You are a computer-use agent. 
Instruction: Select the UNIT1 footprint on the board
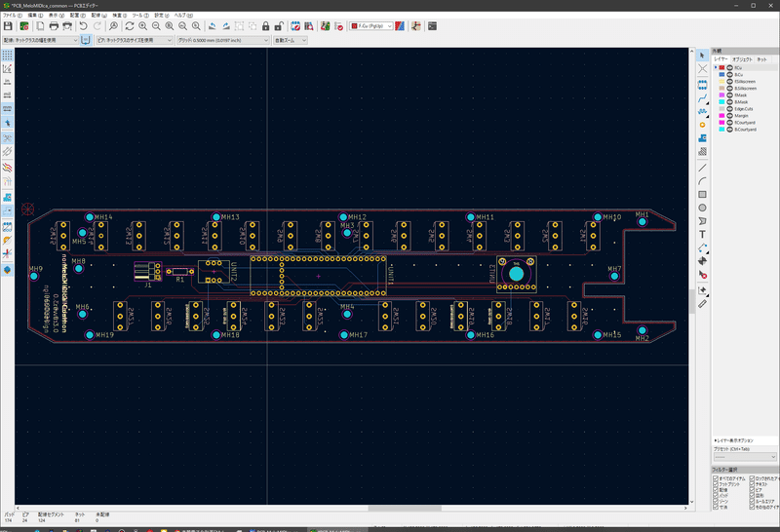click(x=319, y=276)
